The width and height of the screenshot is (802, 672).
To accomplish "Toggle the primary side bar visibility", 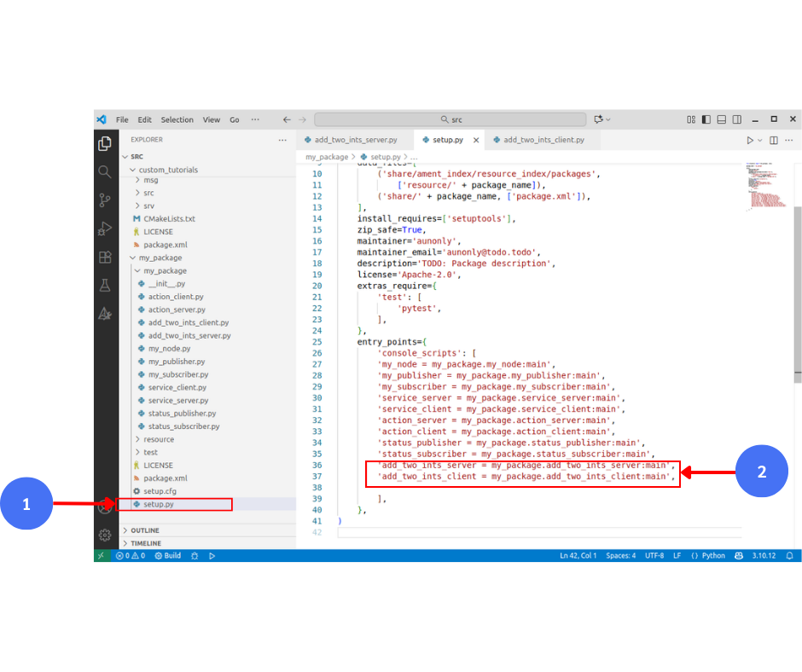I will point(706,119).
